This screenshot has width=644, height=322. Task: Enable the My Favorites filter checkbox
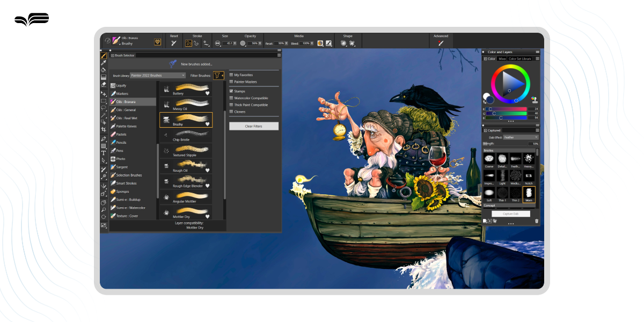coord(231,75)
